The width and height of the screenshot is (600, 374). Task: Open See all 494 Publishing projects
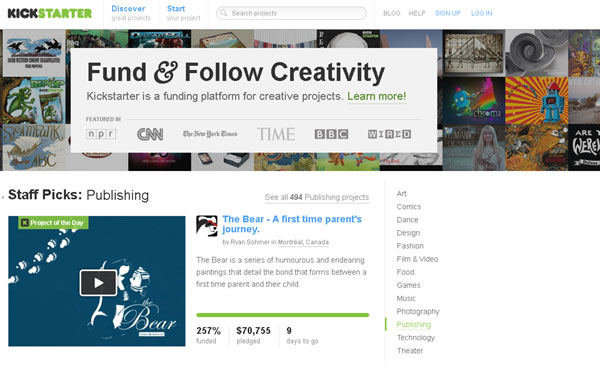[317, 197]
